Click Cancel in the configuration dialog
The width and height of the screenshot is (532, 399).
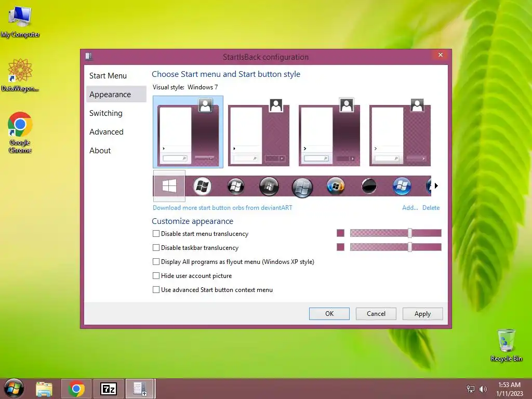coord(376,313)
